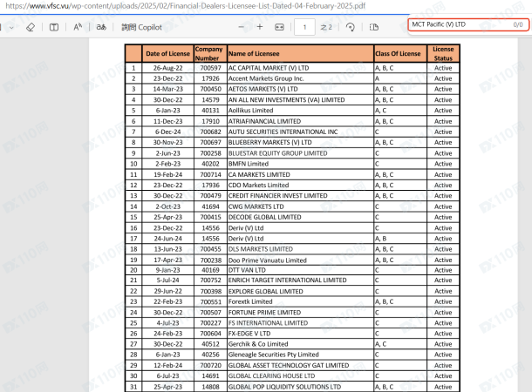The image size is (532, 392).
Task: Click the find box containing MCT Pacific (V) LTD
Action: [x=468, y=24]
